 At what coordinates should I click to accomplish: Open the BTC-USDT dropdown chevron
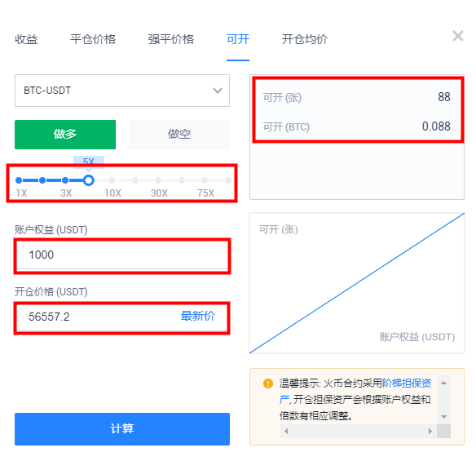point(218,91)
